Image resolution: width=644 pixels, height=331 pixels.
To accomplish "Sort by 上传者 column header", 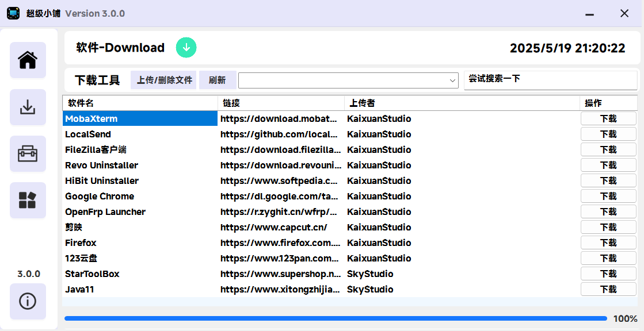I will (462, 103).
